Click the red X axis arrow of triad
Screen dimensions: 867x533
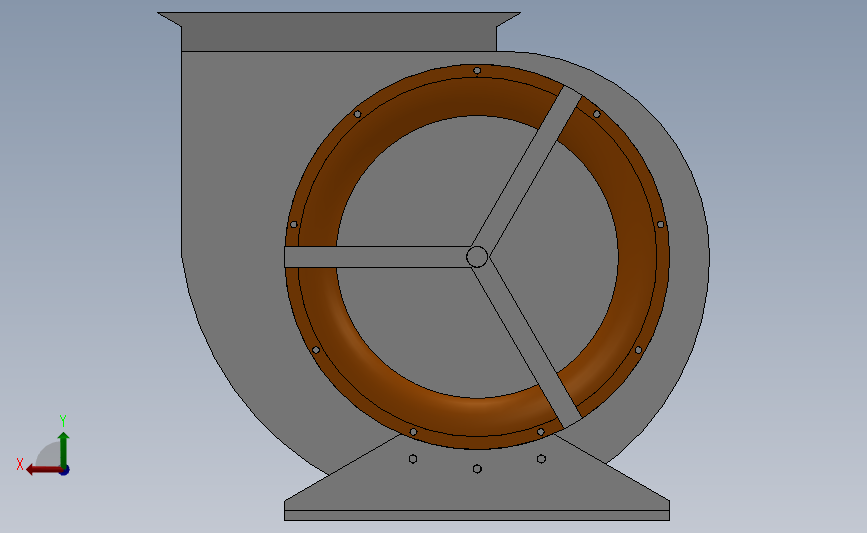pos(43,470)
